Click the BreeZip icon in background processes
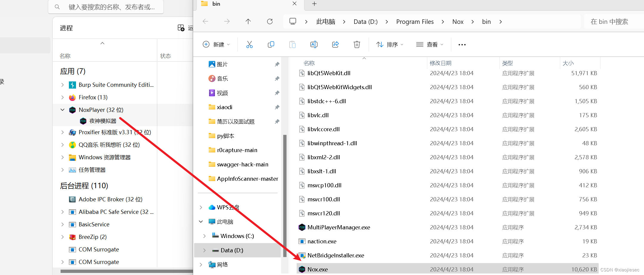This screenshot has height=275, width=644. click(x=72, y=237)
